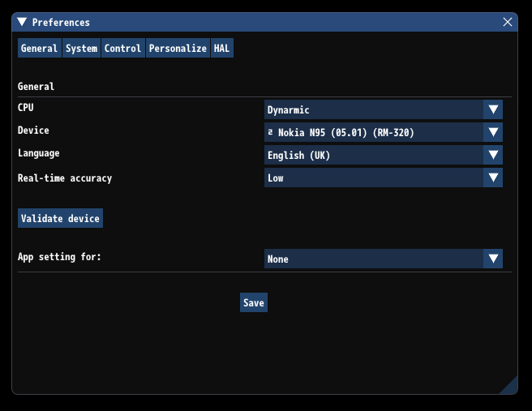Click the App setting dropdown arrow
532x411 pixels.
(493, 259)
